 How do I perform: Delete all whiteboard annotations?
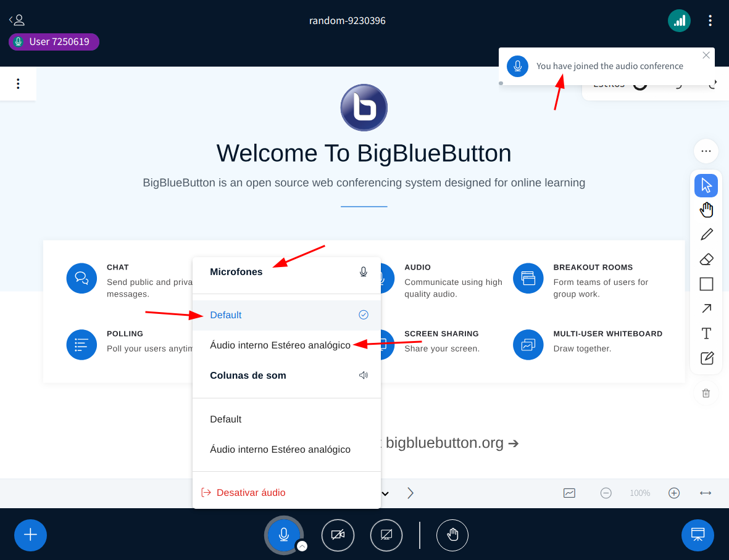(706, 393)
